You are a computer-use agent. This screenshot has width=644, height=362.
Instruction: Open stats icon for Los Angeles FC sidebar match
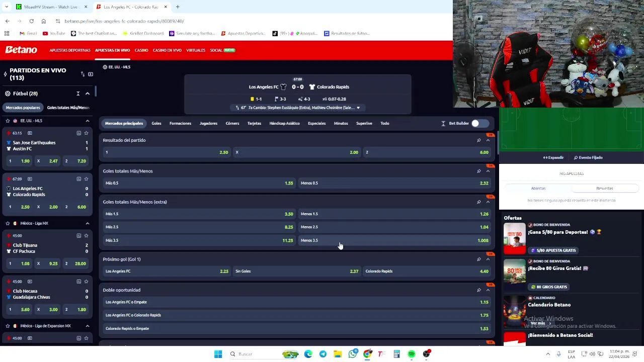coord(78,179)
